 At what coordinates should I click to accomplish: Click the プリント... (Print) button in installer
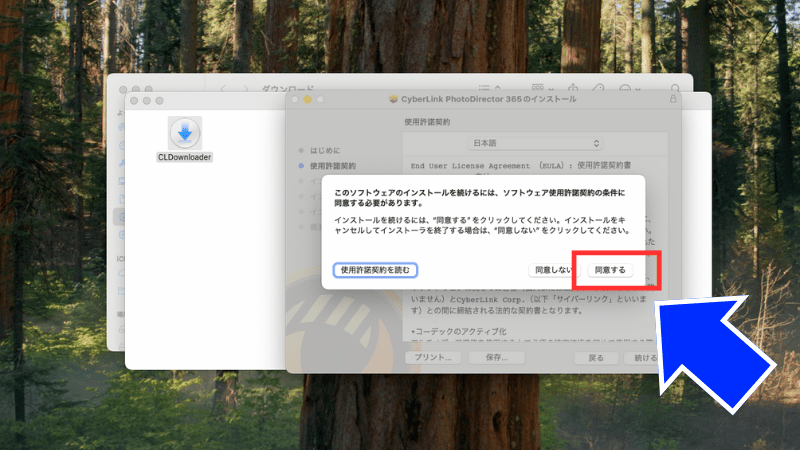(x=433, y=358)
